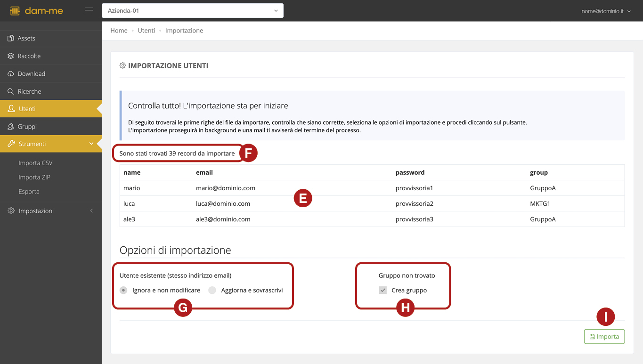Click the MKTG1 group cell
This screenshot has width=643, height=364.
tap(540, 204)
